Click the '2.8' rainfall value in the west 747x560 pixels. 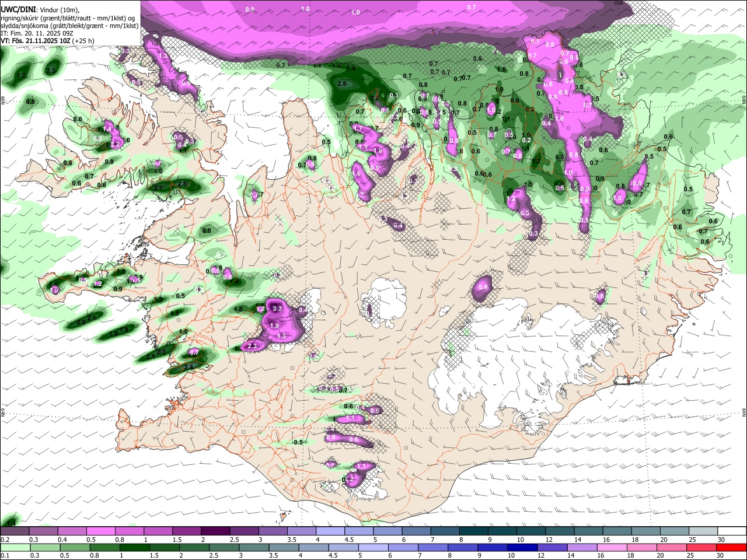[x=181, y=184]
